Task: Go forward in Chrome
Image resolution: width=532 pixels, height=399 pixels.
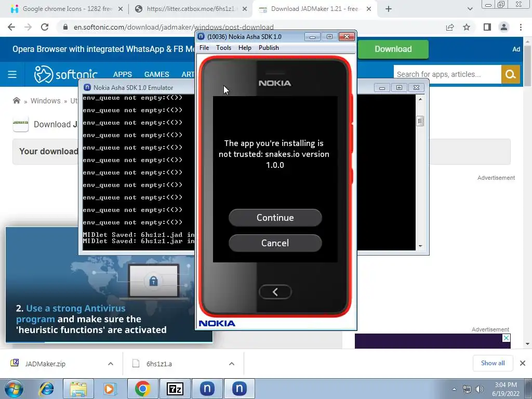Action: pyautogui.click(x=28, y=27)
